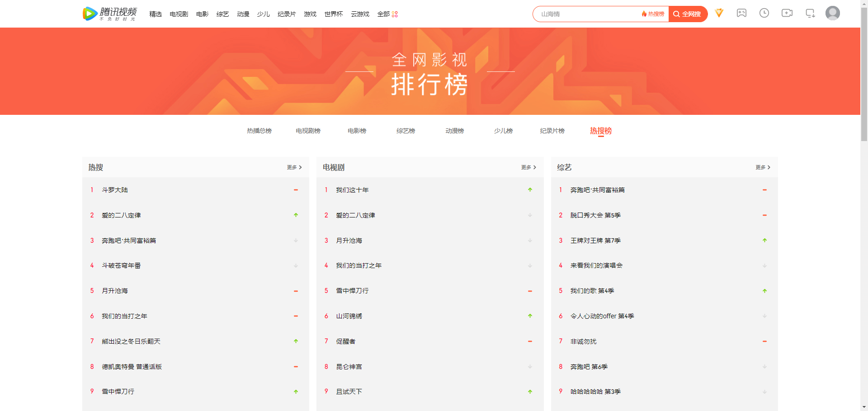Click the flame 热搜榜 shortcut in search box
This screenshot has height=411, width=868.
[x=653, y=14]
